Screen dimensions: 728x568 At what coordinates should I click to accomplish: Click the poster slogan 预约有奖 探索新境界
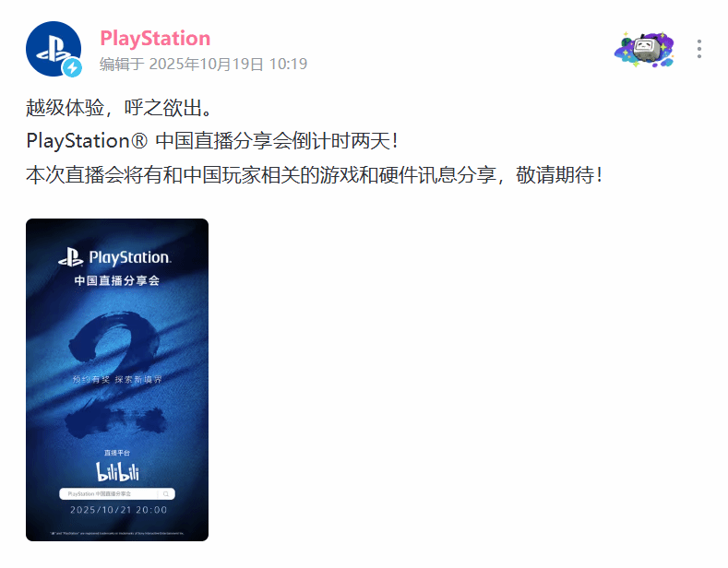point(117,380)
